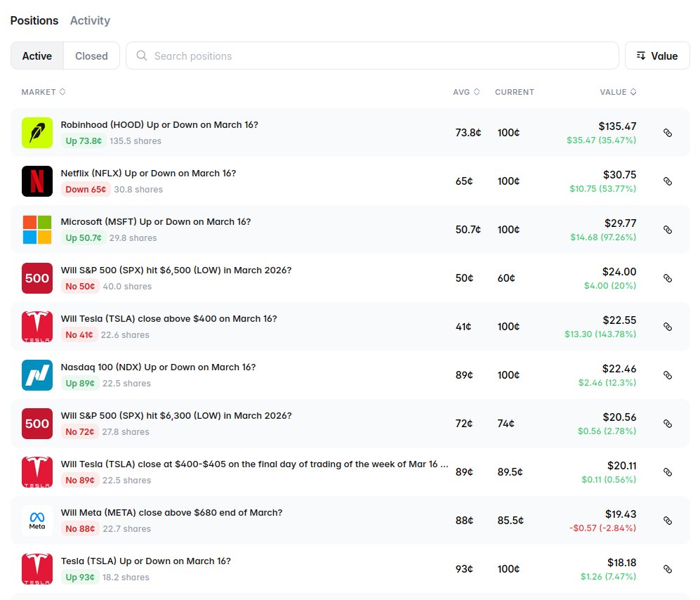Copy link icon for Netflix position
The width and height of the screenshot is (700, 600).
pos(668,181)
